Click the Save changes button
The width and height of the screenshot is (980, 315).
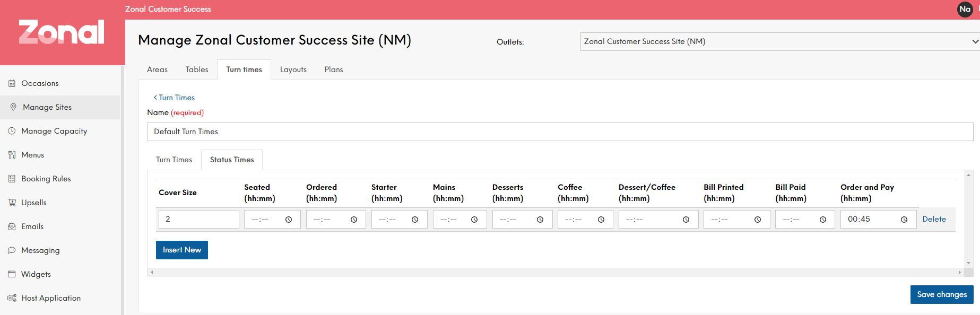coord(941,294)
